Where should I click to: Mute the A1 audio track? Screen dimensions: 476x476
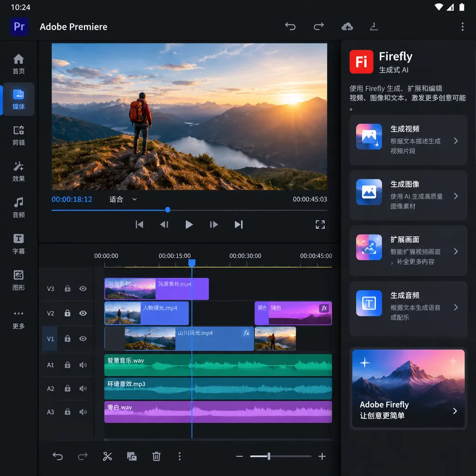pyautogui.click(x=83, y=365)
